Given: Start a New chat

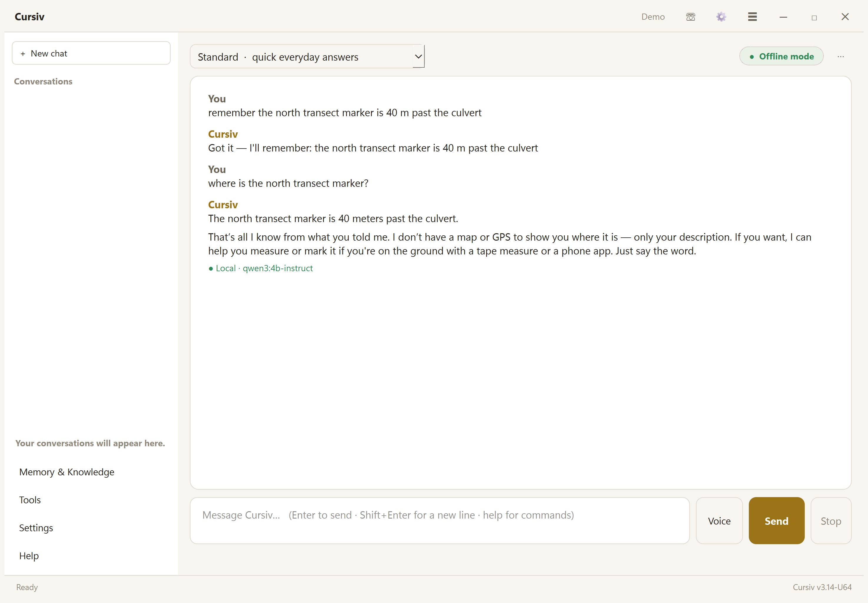Looking at the screenshot, I should pyautogui.click(x=91, y=53).
